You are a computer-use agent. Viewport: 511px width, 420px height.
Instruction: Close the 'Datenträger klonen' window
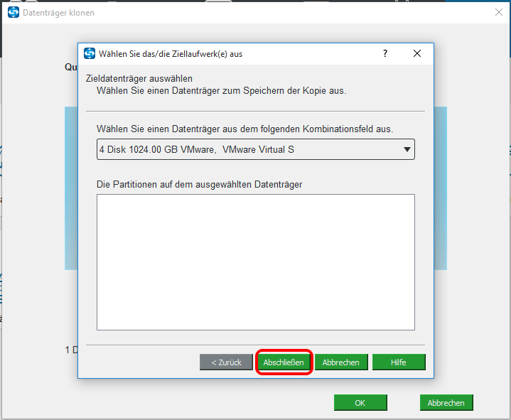pos(498,12)
